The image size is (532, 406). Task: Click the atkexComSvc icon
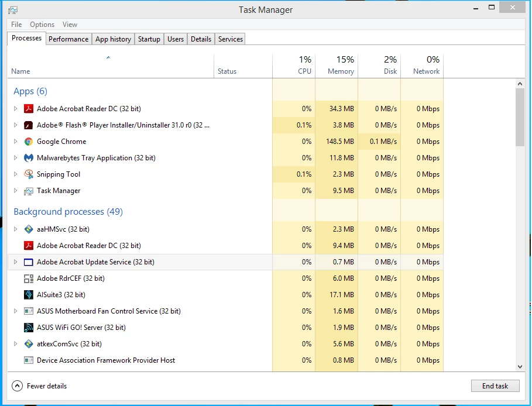29,344
